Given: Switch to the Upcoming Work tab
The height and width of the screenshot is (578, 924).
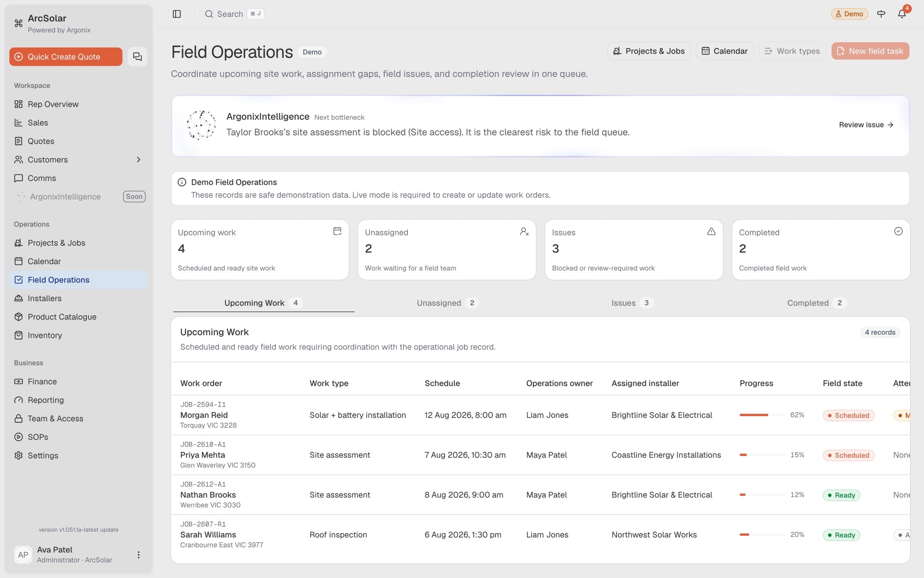Looking at the screenshot, I should click(x=264, y=303).
